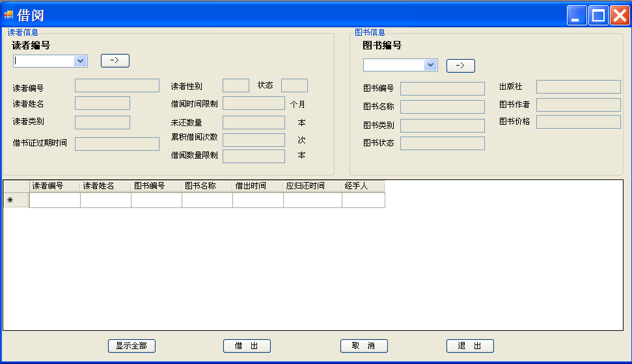Sort by the 借出时间 column header

pos(258,186)
